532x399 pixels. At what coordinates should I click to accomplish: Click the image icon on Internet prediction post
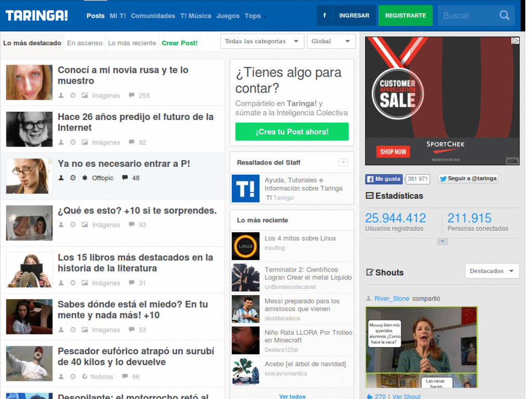(85, 142)
